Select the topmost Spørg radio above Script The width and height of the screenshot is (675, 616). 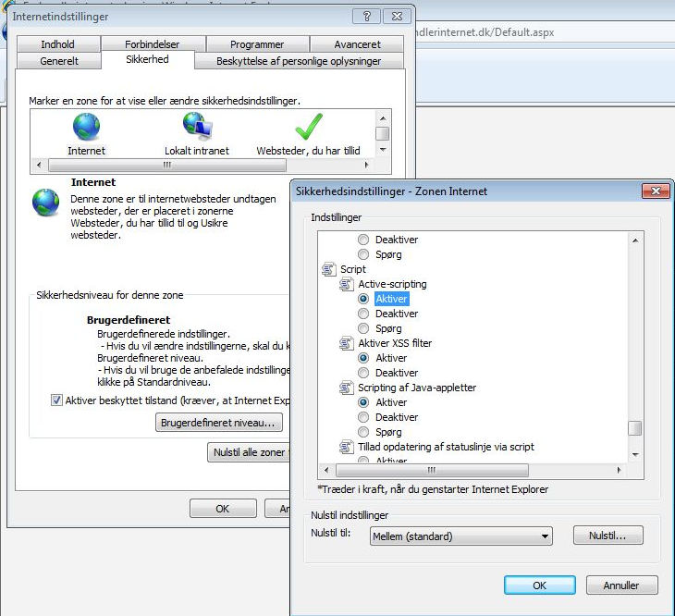click(x=363, y=254)
